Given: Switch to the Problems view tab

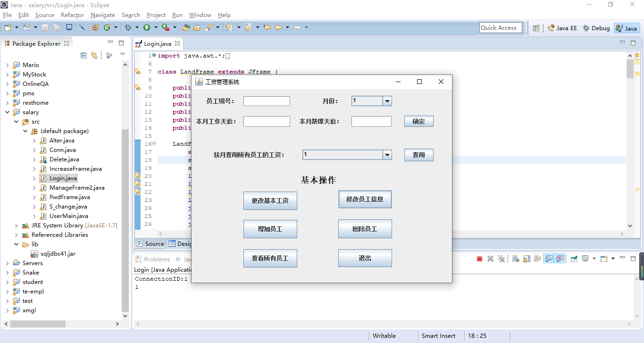Looking at the screenshot, I should 152,259.
